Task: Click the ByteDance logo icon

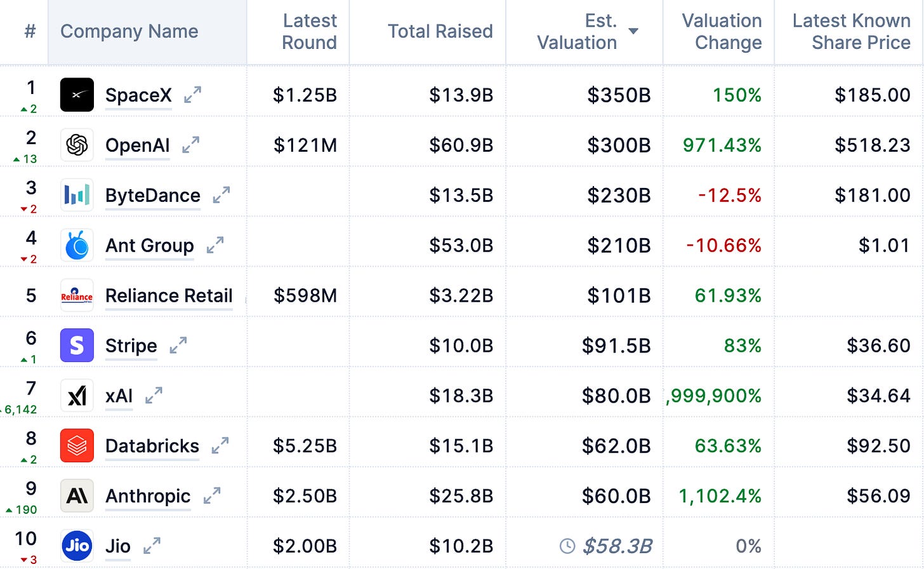Action: (77, 195)
